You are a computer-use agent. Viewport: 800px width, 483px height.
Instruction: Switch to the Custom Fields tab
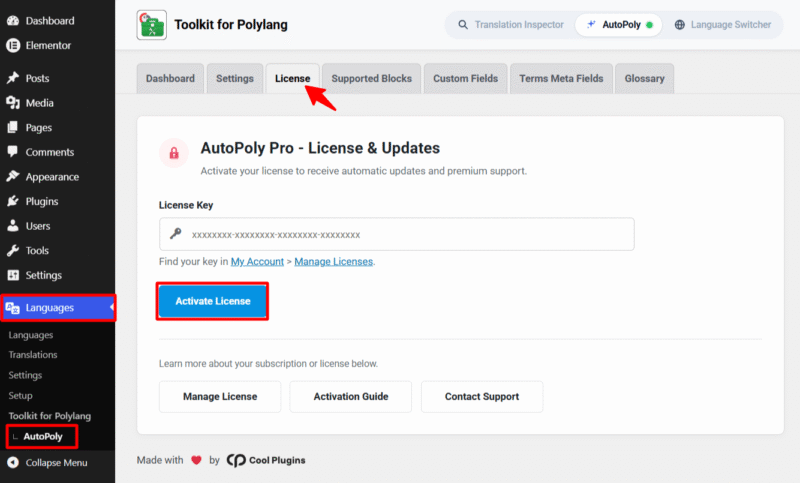pyautogui.click(x=465, y=79)
